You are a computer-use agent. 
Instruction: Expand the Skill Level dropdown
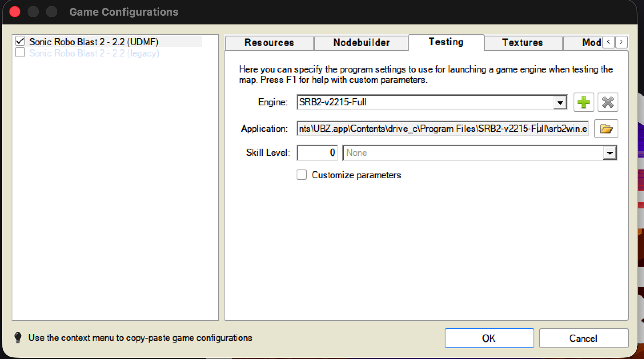pos(610,153)
